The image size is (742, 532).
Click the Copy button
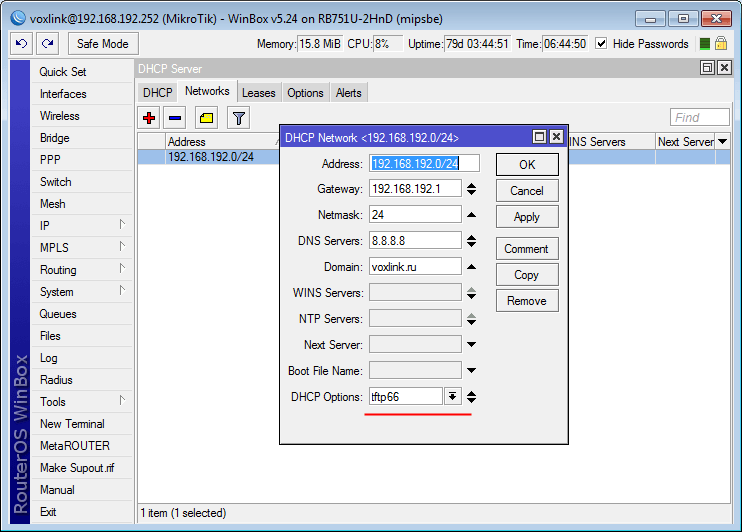pos(527,275)
